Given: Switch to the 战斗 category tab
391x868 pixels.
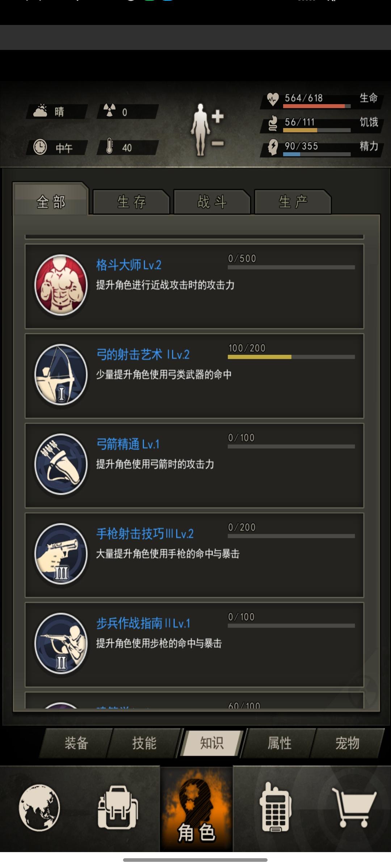Looking at the screenshot, I should pyautogui.click(x=212, y=202).
